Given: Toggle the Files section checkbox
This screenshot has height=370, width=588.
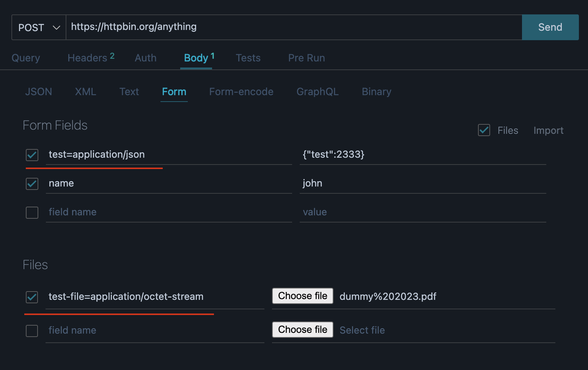Looking at the screenshot, I should (x=484, y=130).
